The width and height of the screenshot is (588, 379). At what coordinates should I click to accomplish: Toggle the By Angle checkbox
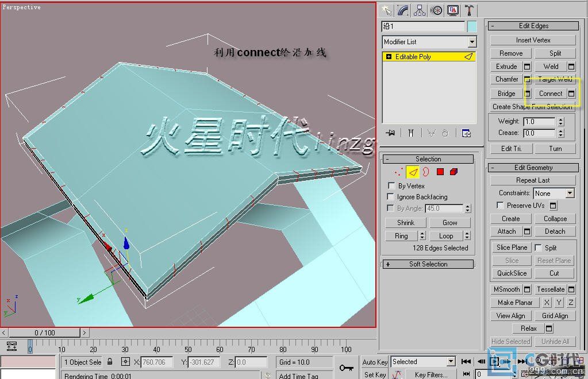click(x=390, y=208)
